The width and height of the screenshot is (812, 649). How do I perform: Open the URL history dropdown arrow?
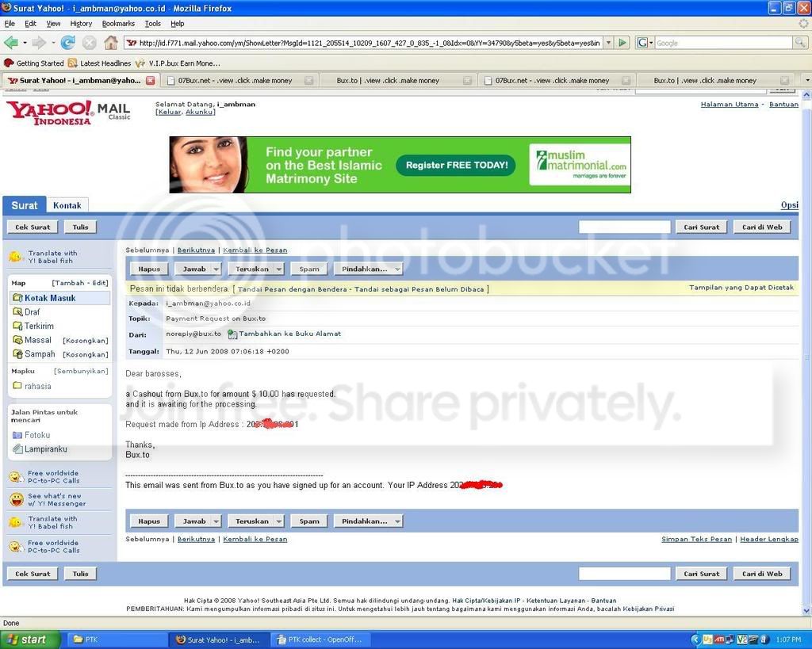[x=609, y=43]
